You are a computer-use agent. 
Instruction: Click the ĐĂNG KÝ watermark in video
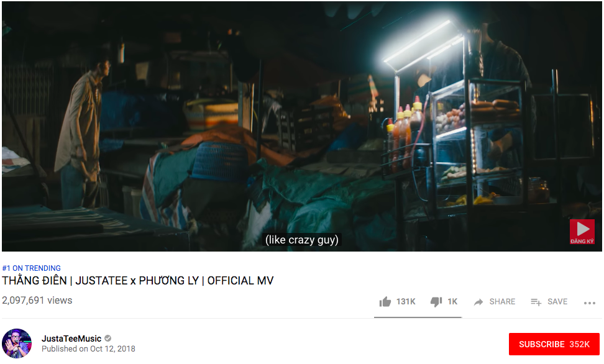[x=582, y=232]
